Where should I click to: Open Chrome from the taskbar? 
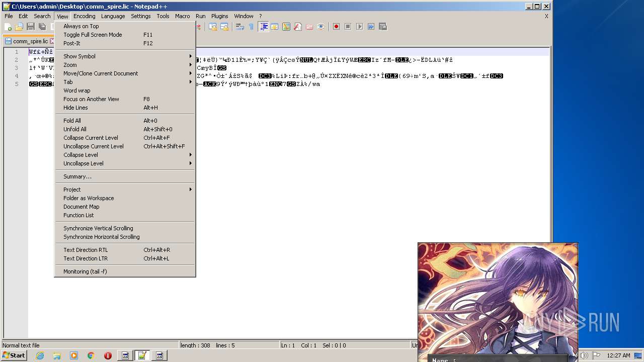pyautogui.click(x=91, y=355)
